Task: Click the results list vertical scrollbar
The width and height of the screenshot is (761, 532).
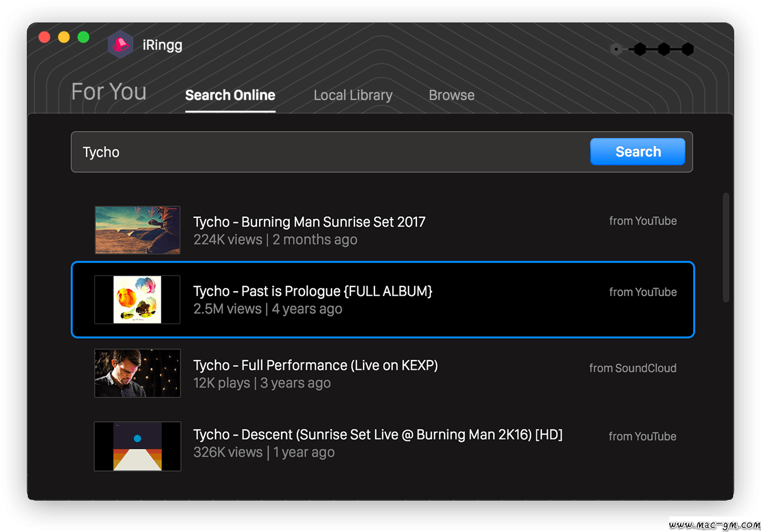Action: [726, 248]
